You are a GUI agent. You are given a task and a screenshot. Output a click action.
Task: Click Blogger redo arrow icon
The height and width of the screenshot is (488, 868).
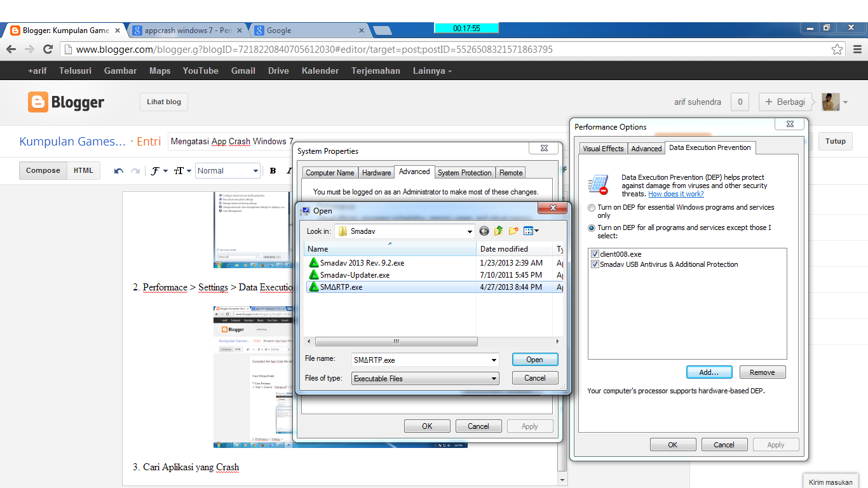click(135, 171)
